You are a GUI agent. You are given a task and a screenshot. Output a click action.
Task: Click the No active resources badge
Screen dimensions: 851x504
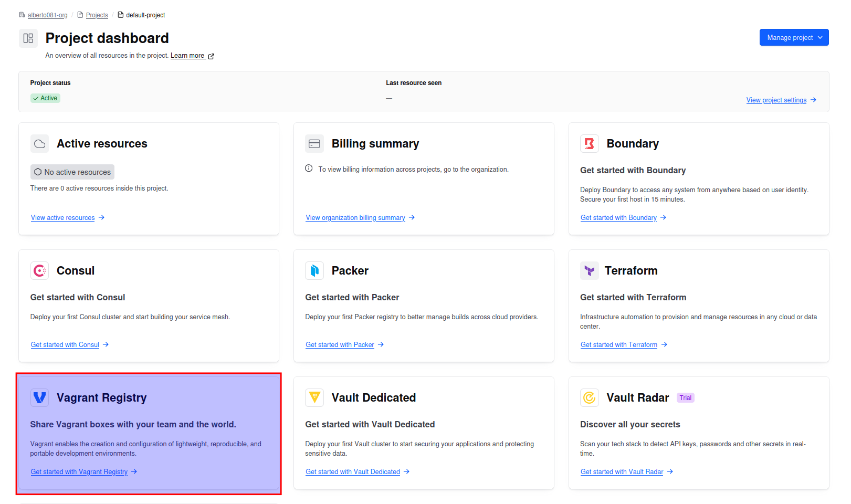(72, 172)
